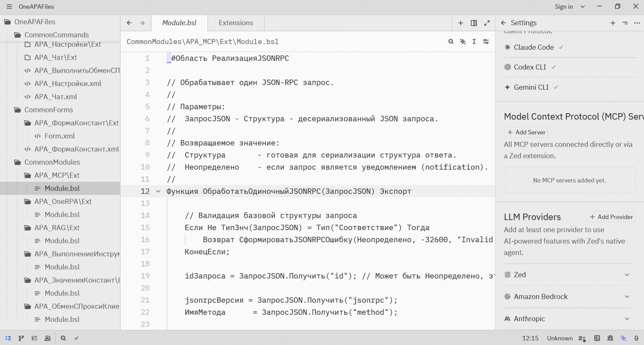This screenshot has height=345, width=644.
Task: Expand the Anthropic provider section
Action: 627,319
